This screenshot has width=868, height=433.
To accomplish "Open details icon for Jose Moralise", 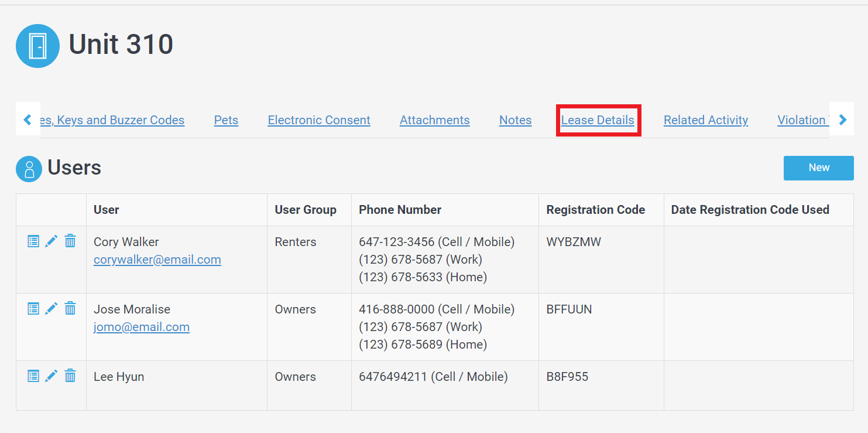I will point(33,308).
